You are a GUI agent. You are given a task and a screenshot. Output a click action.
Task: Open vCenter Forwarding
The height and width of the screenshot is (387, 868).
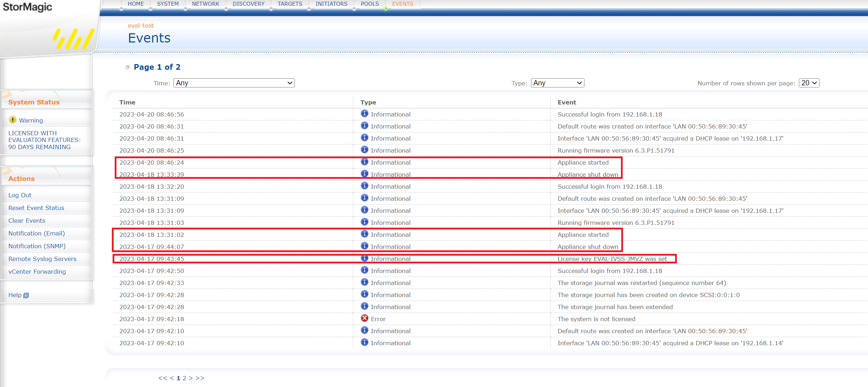pos(37,272)
